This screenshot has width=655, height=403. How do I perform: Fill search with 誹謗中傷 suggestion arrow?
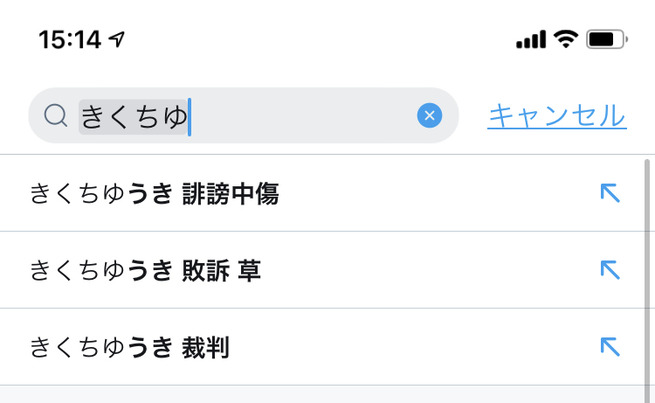pos(609,193)
